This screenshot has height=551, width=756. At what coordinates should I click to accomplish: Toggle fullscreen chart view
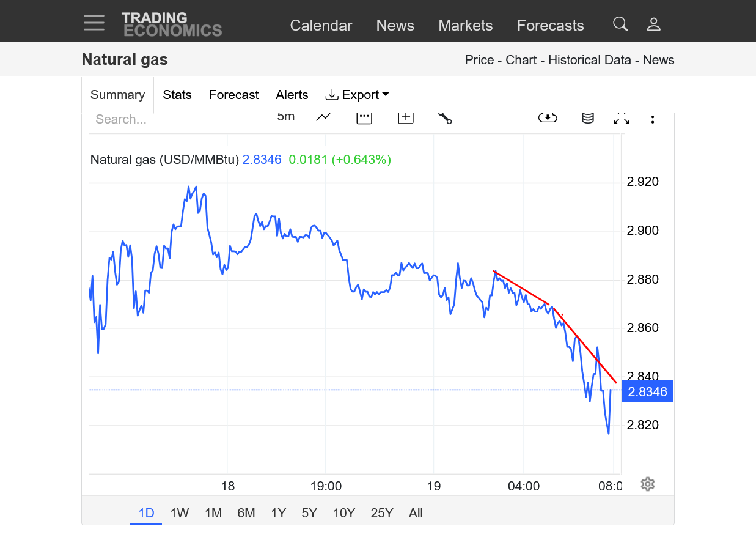coord(622,118)
